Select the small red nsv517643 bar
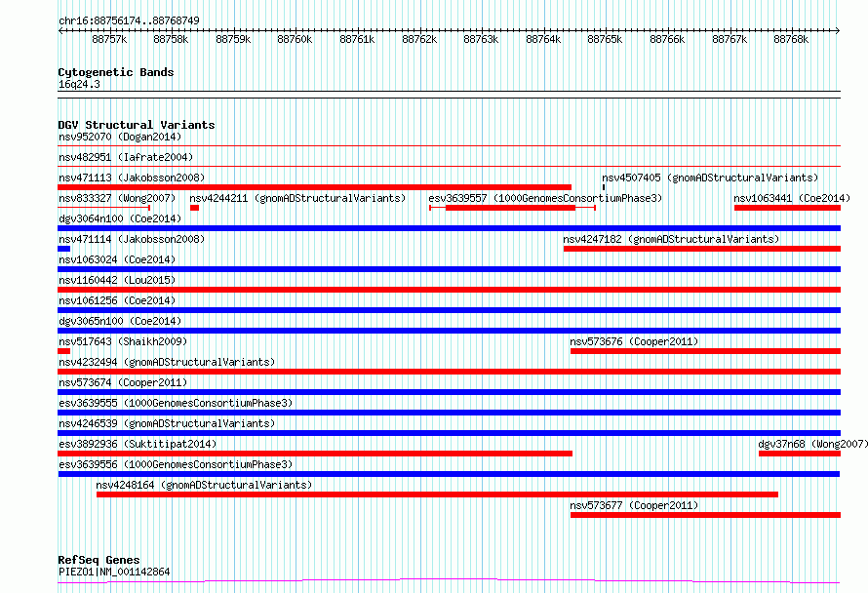This screenshot has width=868, height=593. pos(63,351)
